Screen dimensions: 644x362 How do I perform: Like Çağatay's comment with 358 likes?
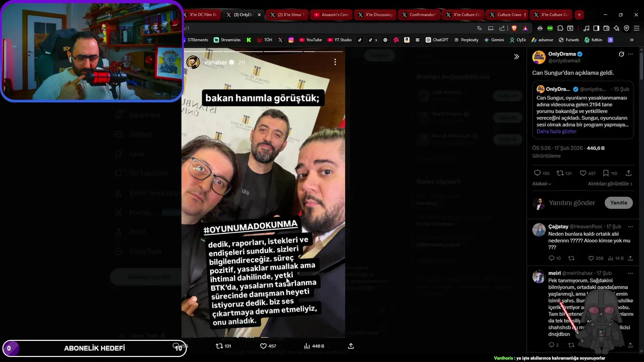pyautogui.click(x=591, y=258)
